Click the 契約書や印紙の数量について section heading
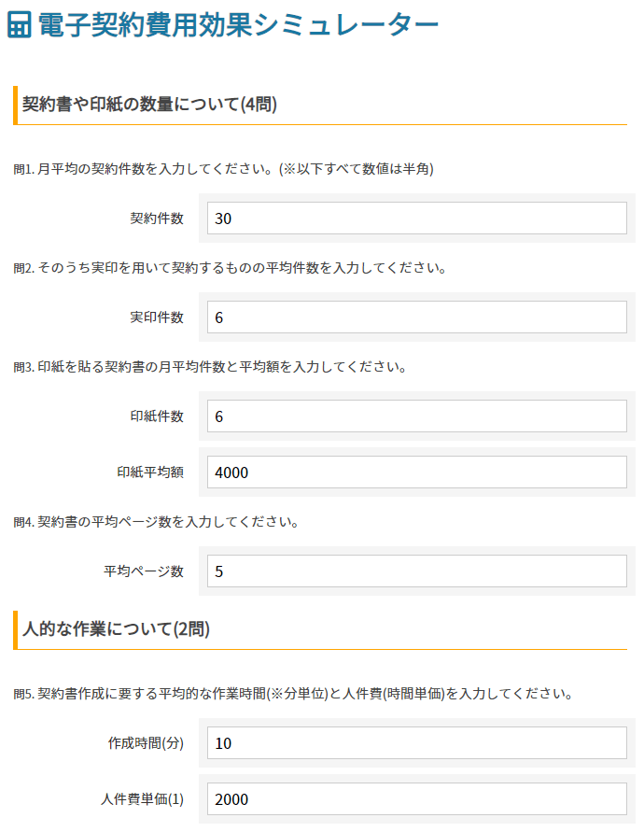This screenshot has width=644, height=832. 149,105
